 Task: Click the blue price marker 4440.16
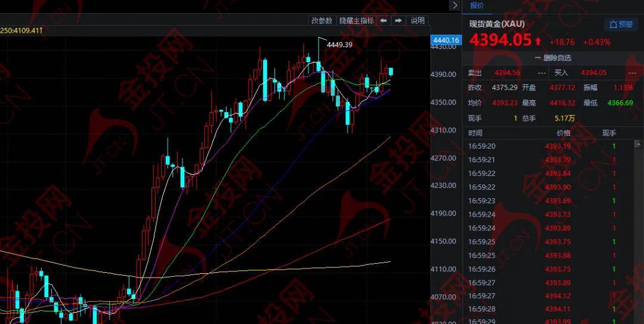[445, 40]
